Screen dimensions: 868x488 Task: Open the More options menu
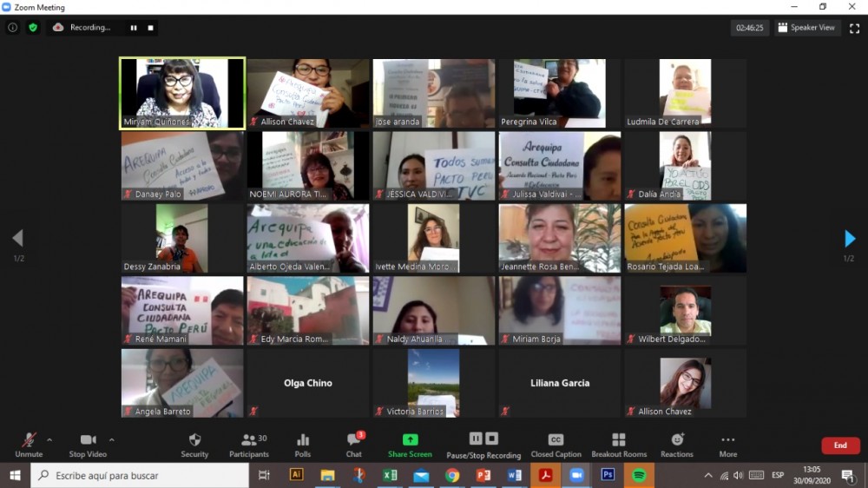pos(727,440)
